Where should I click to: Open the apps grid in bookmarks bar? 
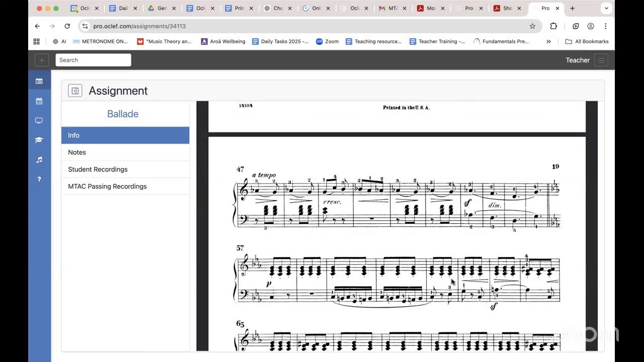click(x=36, y=42)
